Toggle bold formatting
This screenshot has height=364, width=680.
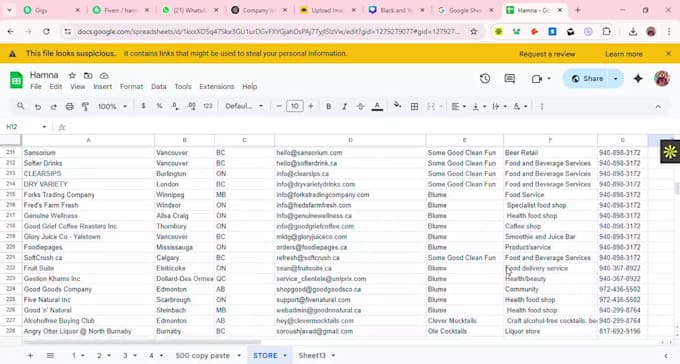point(328,106)
